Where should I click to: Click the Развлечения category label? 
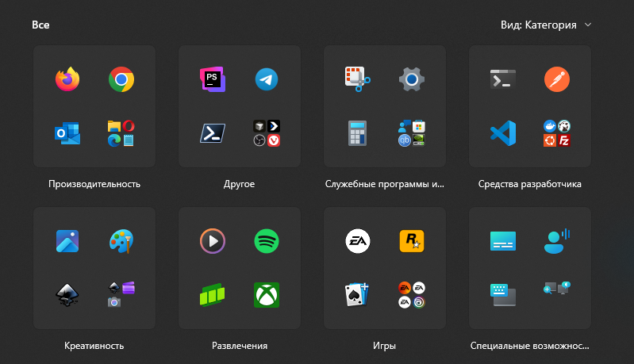point(240,346)
